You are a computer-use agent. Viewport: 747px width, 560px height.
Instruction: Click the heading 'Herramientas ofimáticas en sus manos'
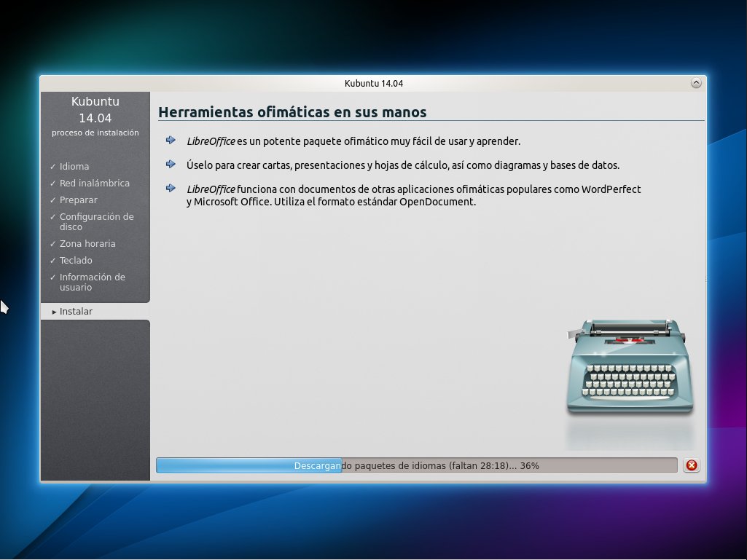[292, 112]
